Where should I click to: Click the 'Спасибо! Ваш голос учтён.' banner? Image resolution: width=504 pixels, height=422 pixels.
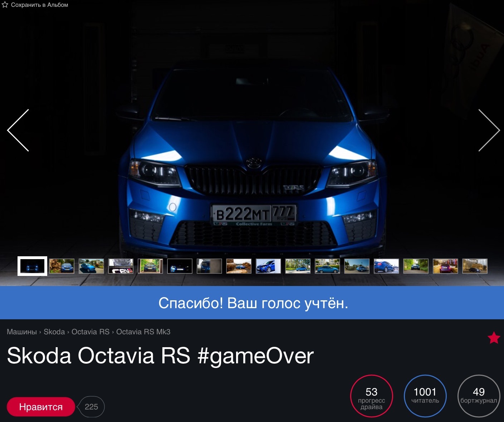click(252, 303)
